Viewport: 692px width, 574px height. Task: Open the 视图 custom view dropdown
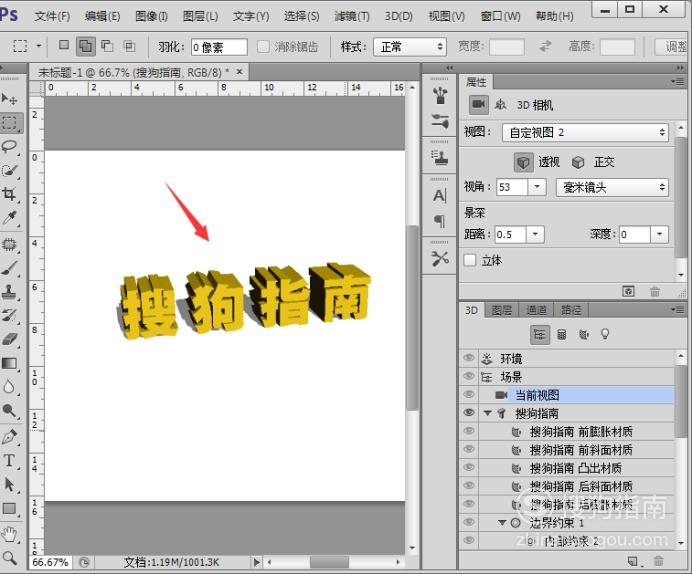point(585,132)
